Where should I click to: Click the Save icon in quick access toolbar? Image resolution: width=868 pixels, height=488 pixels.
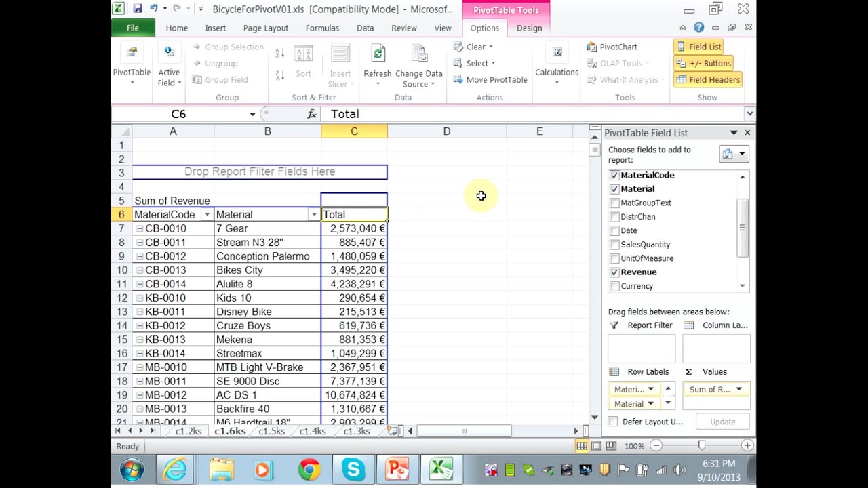[x=138, y=9]
